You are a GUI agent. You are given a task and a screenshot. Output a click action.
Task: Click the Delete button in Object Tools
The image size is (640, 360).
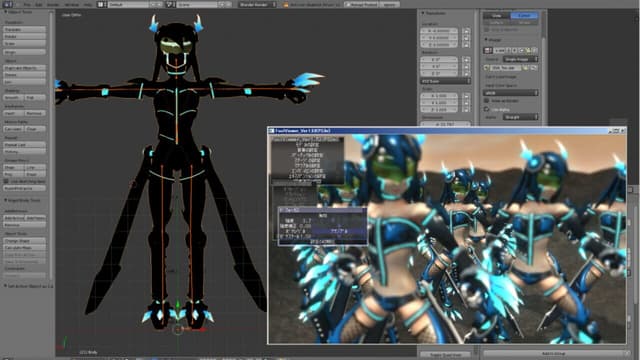pyautogui.click(x=24, y=75)
